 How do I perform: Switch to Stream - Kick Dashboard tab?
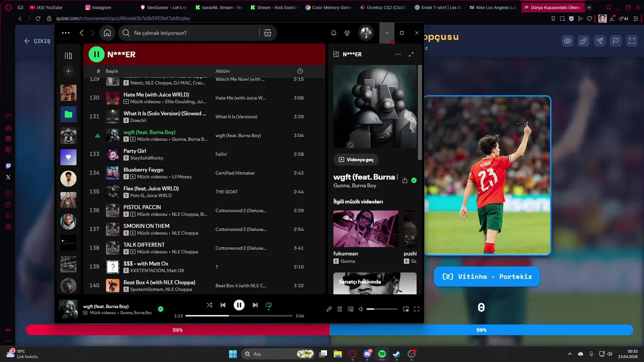point(273,8)
